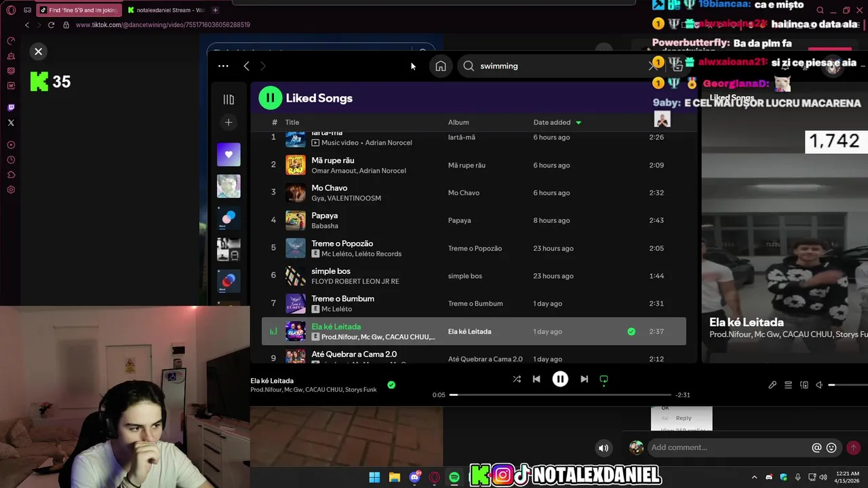Click the tiktok.com address bar
Viewport: 868px width, 488px height.
pos(163,25)
